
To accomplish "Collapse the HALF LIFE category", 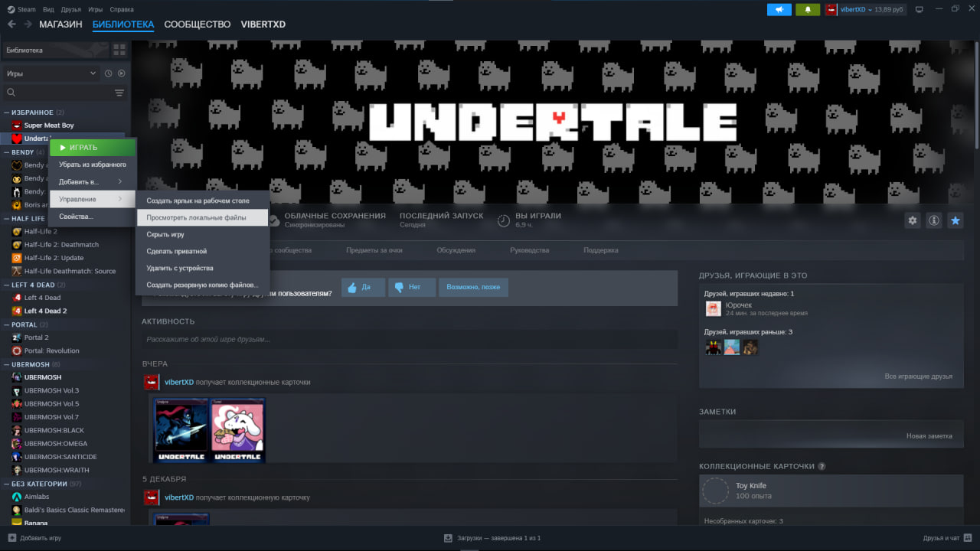I will click(6, 218).
